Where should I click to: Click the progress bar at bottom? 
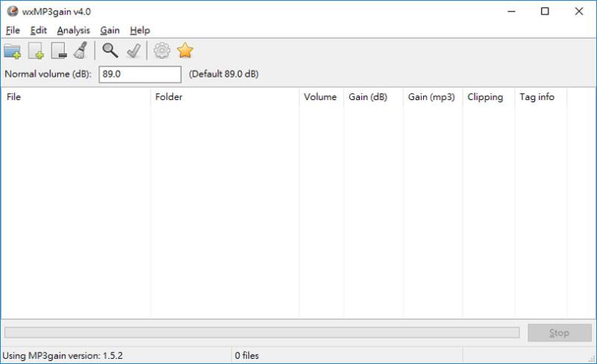click(262, 333)
